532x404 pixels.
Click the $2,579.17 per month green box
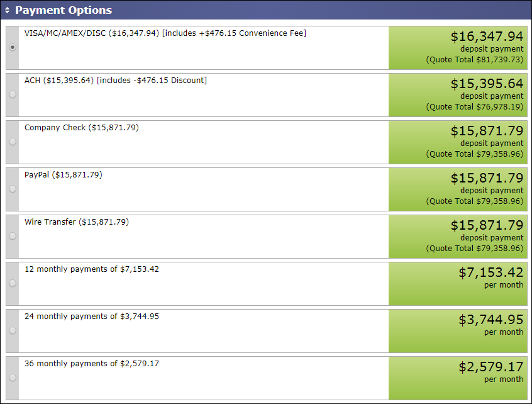[x=458, y=378]
